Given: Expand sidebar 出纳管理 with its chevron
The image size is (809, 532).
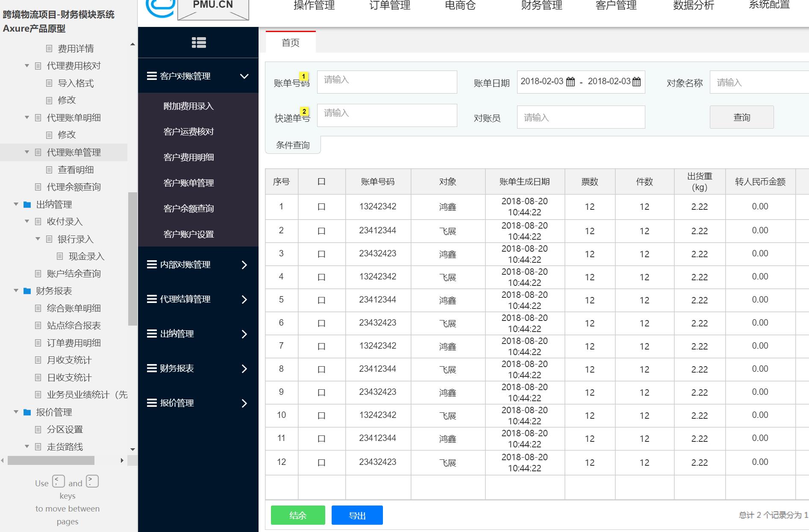Looking at the screenshot, I should point(244,334).
